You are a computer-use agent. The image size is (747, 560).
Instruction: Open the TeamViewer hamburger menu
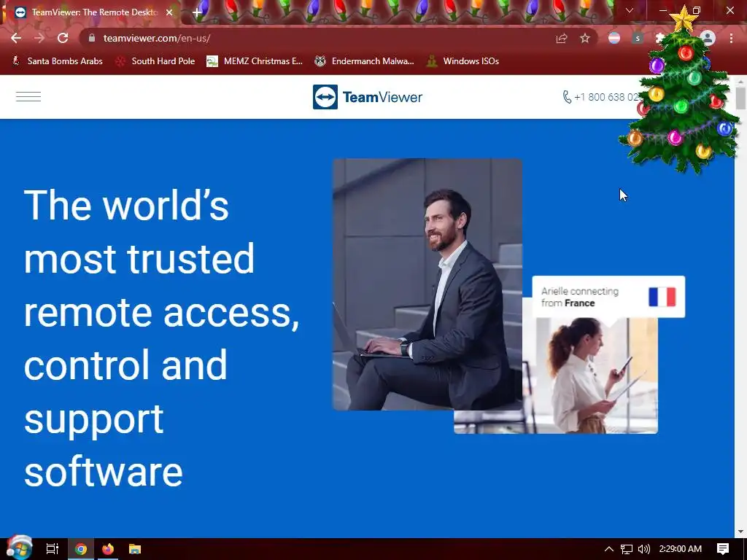click(28, 97)
